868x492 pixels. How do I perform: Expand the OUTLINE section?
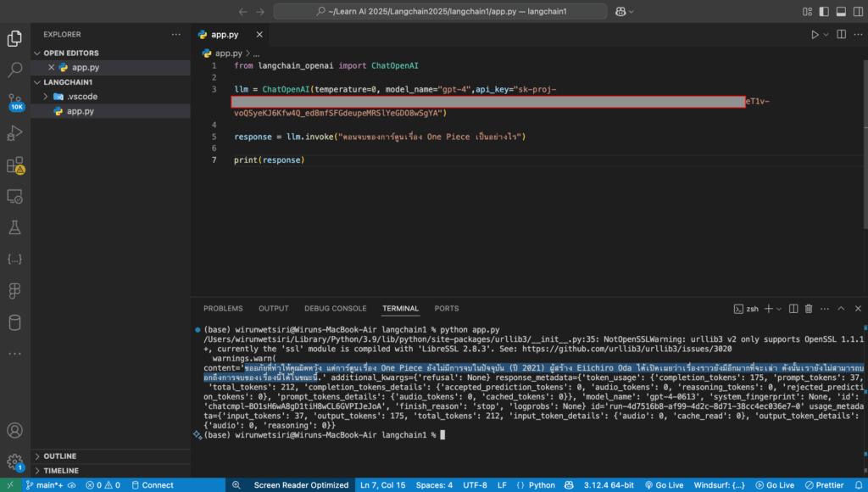pos(59,456)
